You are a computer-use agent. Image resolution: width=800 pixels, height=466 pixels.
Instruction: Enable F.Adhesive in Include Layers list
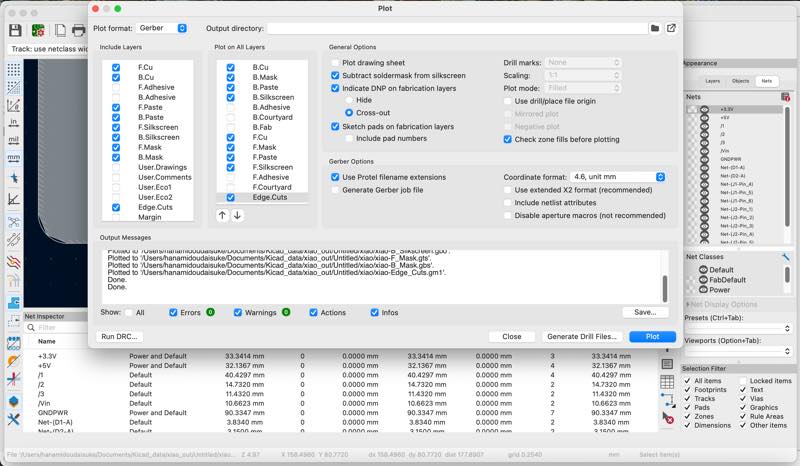point(116,87)
